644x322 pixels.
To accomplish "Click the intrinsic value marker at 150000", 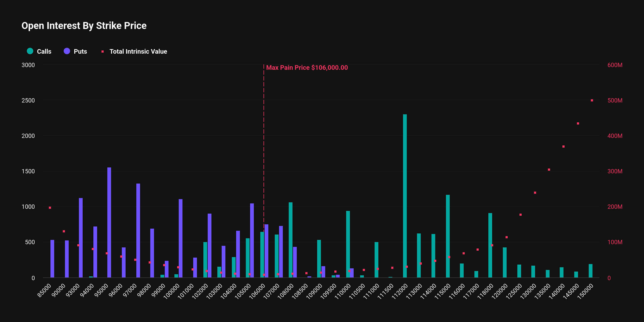I will coord(592,100).
